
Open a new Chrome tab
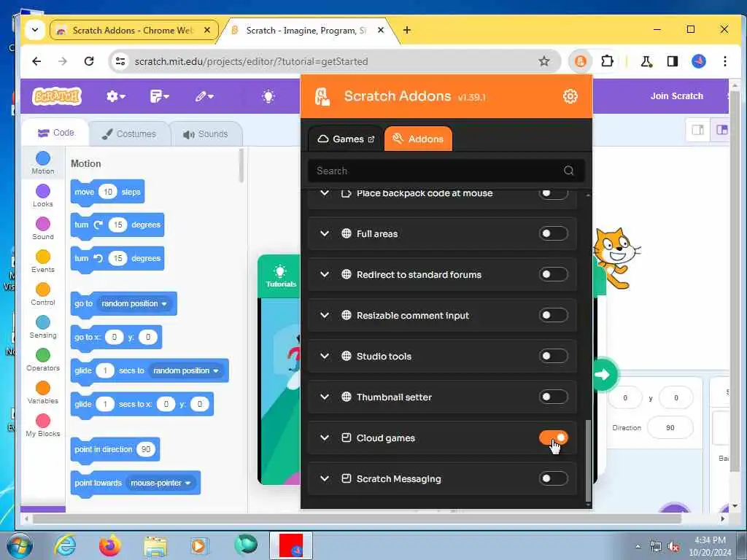point(406,30)
